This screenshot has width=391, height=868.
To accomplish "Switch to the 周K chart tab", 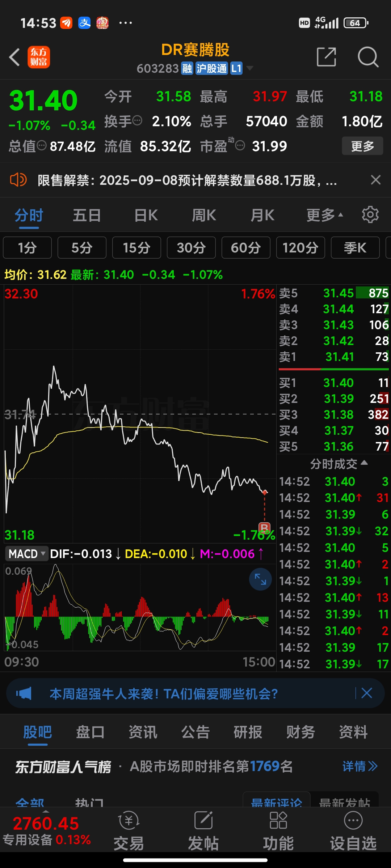I will pos(204,216).
